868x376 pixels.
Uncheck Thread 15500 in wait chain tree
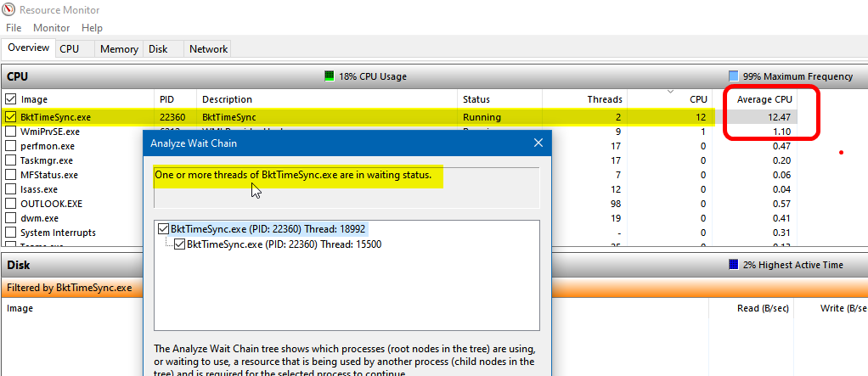[x=179, y=244]
